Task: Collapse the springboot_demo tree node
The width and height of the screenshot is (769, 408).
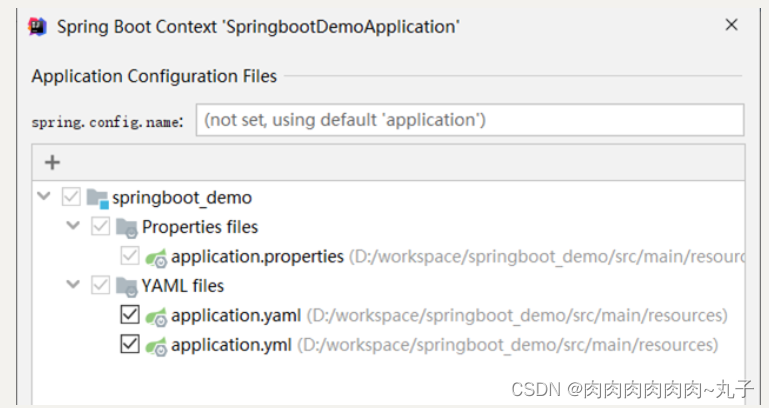Action: click(x=43, y=197)
